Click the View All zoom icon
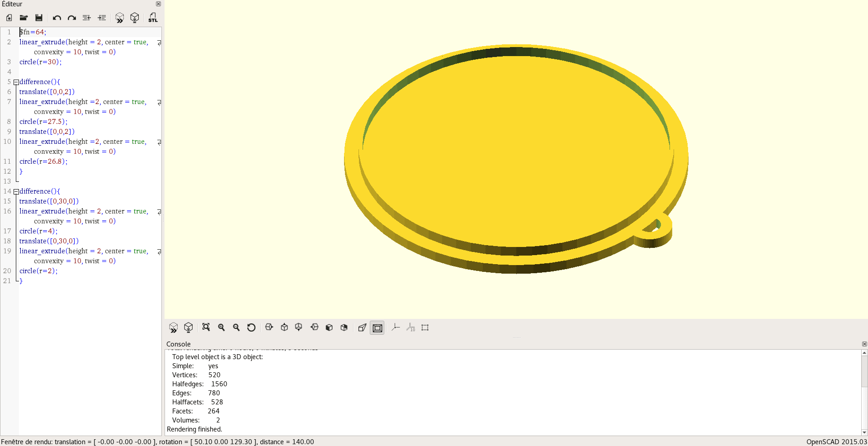 tap(206, 327)
